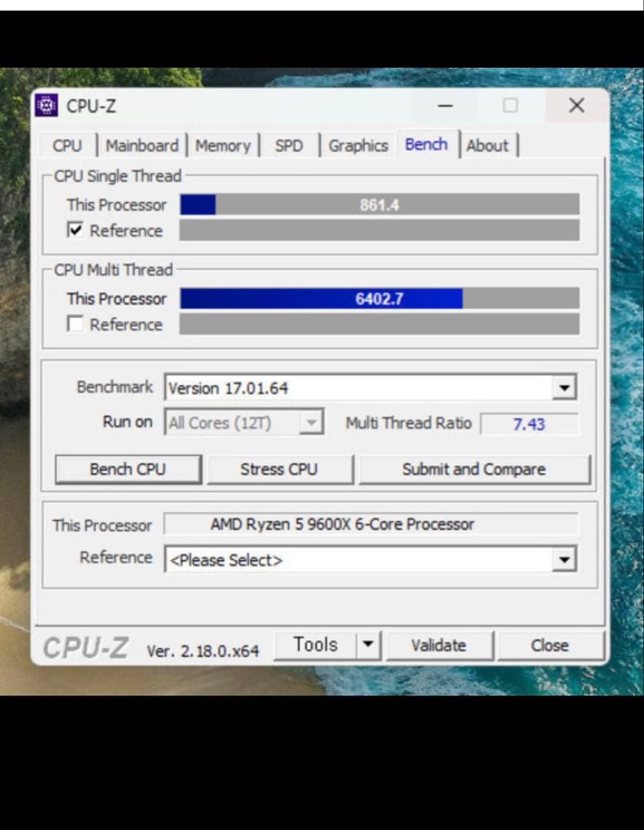
Task: Select the Memory tab
Action: (x=223, y=145)
